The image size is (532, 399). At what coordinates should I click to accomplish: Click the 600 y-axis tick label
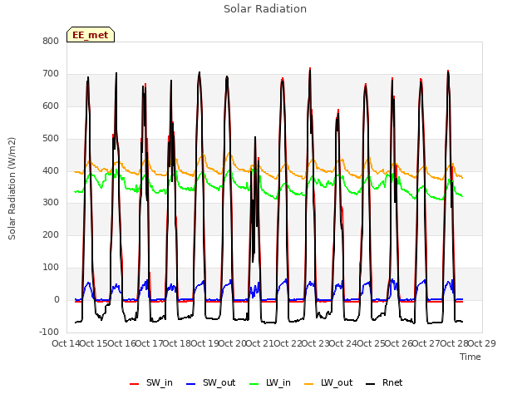[51, 106]
